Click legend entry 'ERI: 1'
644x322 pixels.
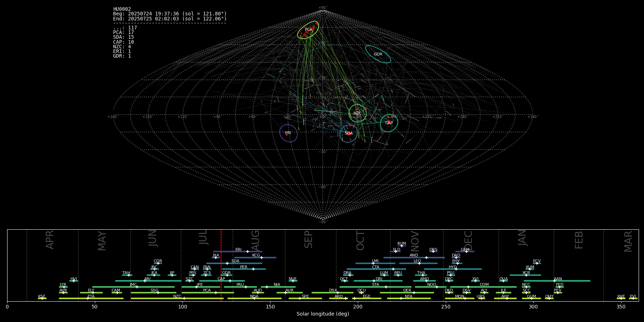pos(122,52)
